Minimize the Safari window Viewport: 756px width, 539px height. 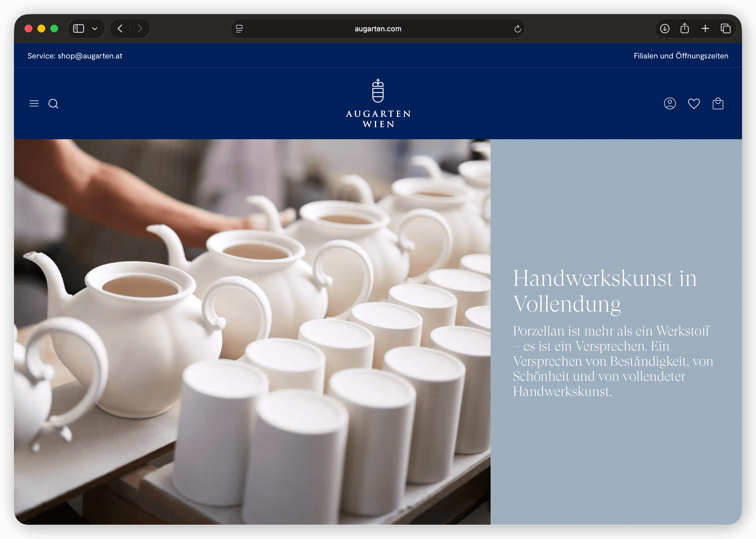point(41,29)
